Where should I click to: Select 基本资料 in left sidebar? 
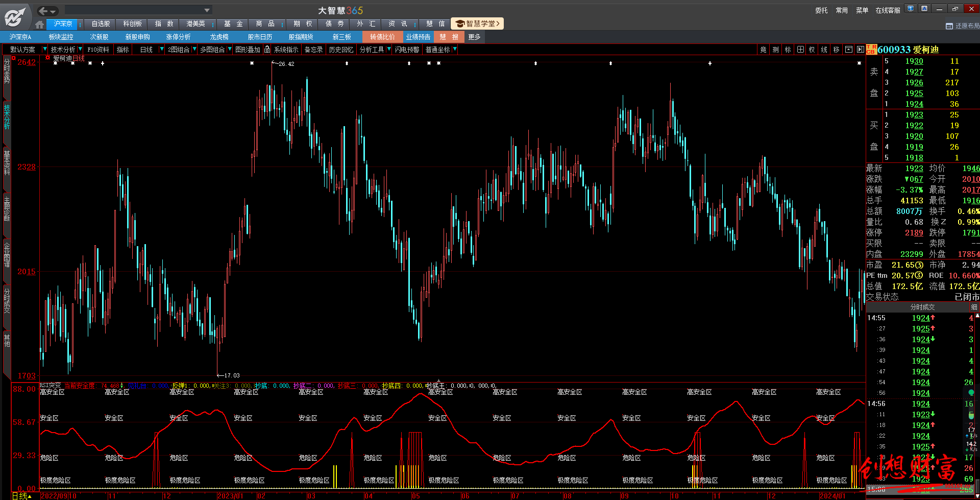point(7,163)
